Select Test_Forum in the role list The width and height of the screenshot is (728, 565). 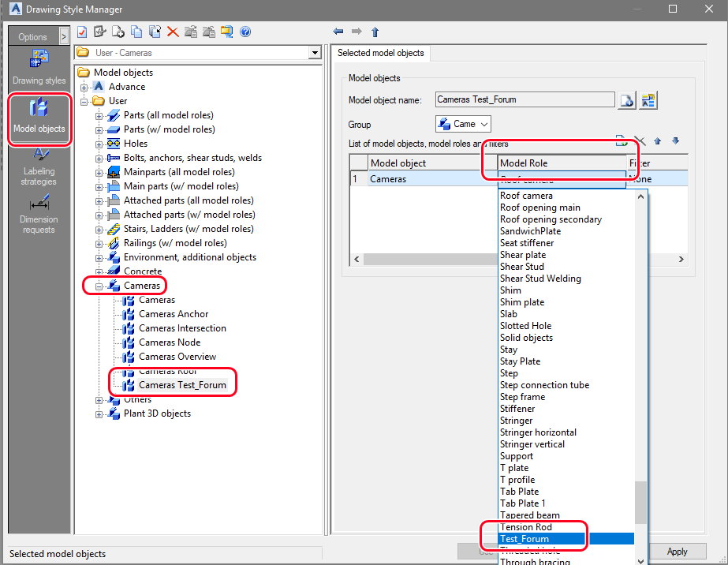point(566,539)
